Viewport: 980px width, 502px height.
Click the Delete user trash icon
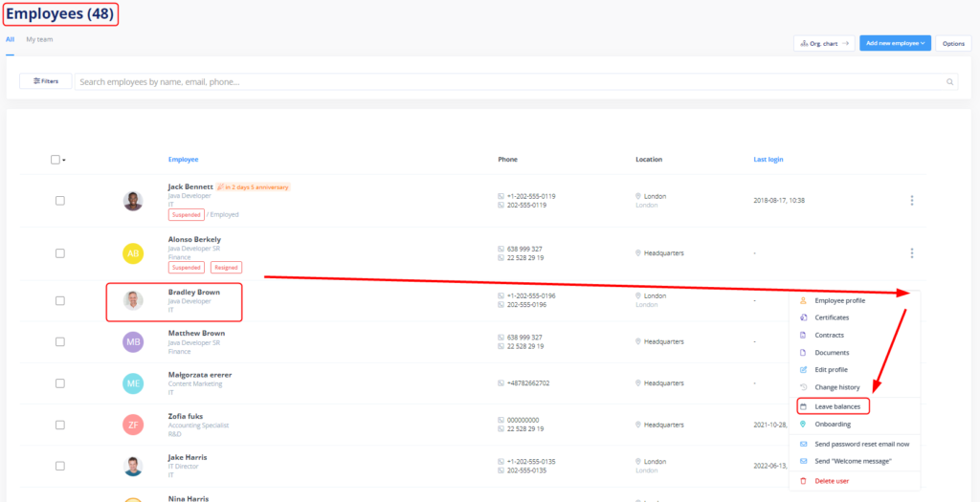pos(803,481)
